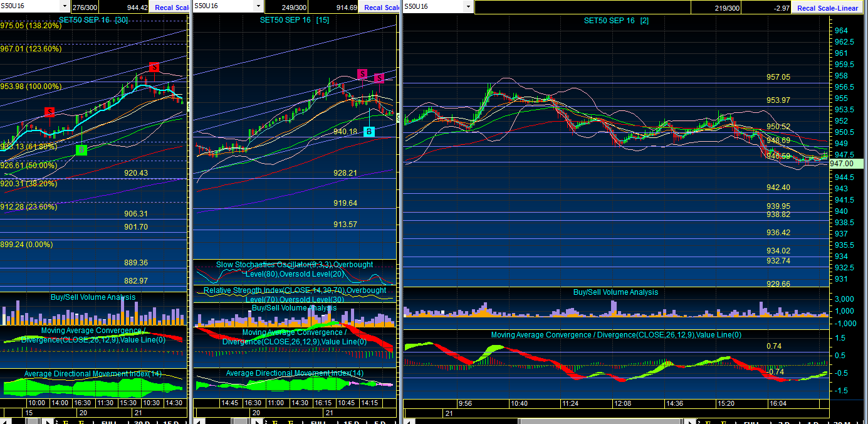Click the 957.05 price level label
This screenshot has width=868, height=424.
(x=778, y=77)
